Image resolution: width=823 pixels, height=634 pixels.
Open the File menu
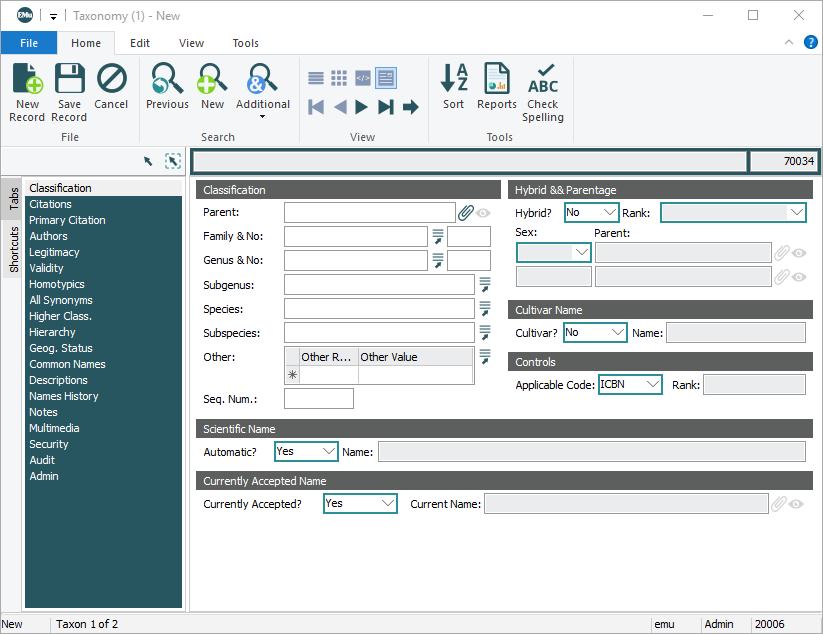click(29, 43)
